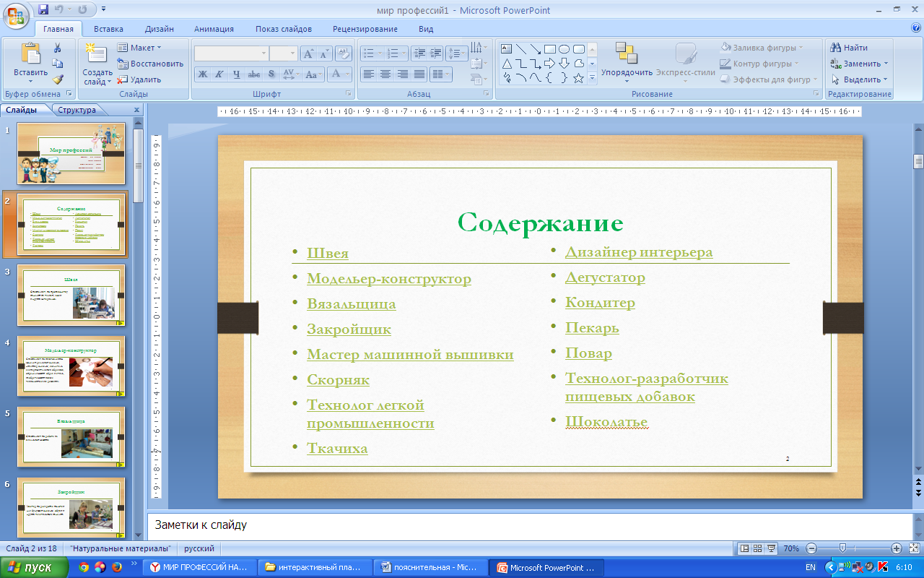Click zoom out minus button

[811, 548]
